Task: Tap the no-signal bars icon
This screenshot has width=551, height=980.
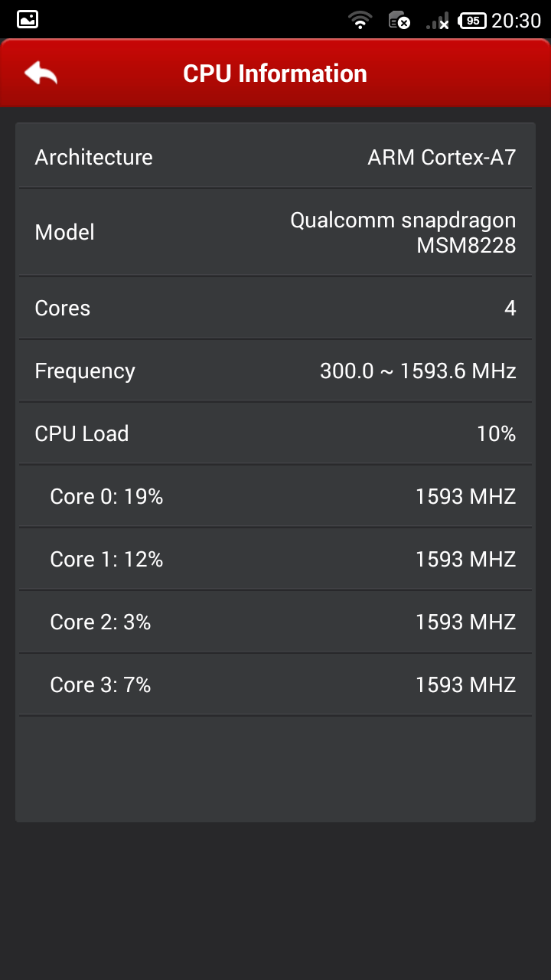Action: point(438,21)
